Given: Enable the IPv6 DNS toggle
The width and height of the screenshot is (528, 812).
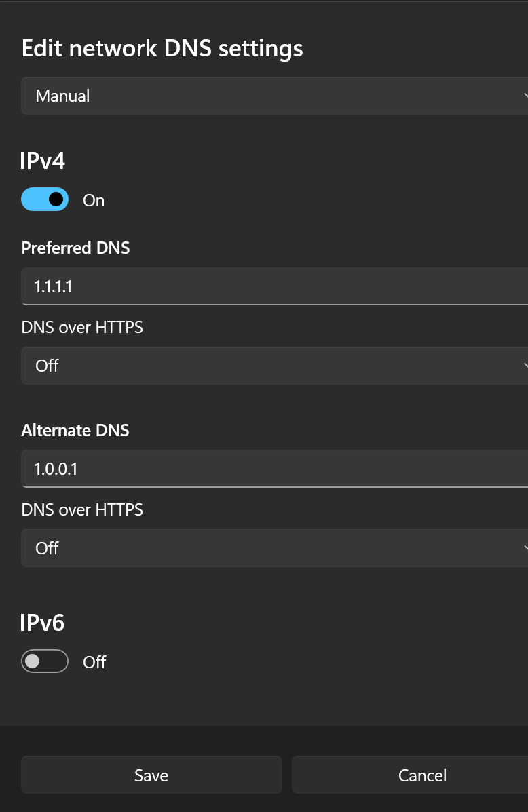Looking at the screenshot, I should click(45, 661).
